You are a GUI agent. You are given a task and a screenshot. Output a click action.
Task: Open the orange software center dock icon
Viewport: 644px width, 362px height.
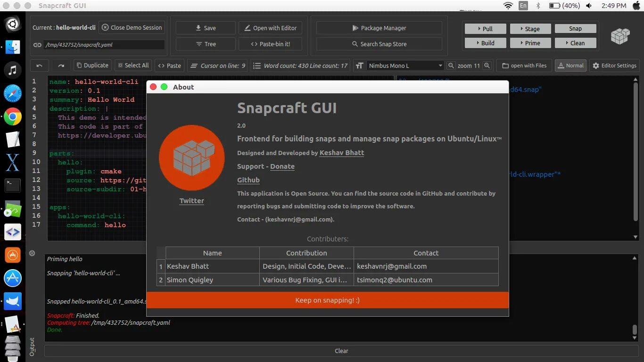[13, 255]
